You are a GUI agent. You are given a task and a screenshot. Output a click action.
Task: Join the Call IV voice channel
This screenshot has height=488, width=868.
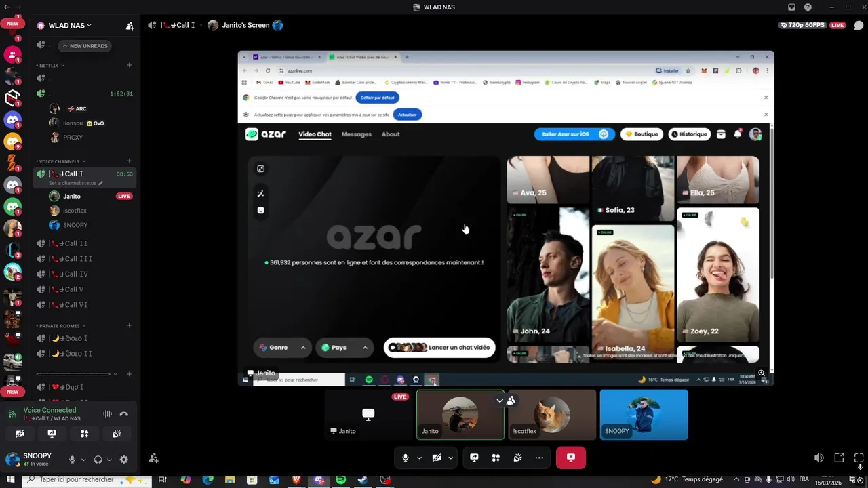click(x=85, y=274)
